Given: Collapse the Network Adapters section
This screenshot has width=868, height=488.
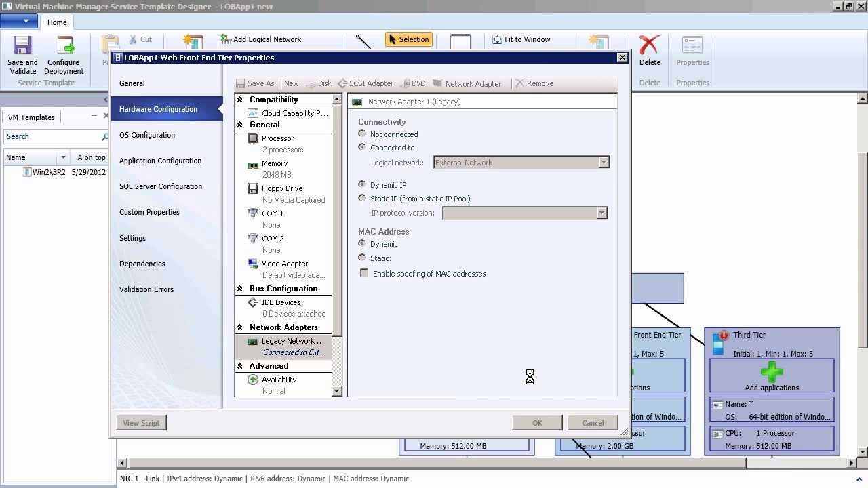Looking at the screenshot, I should pyautogui.click(x=239, y=327).
